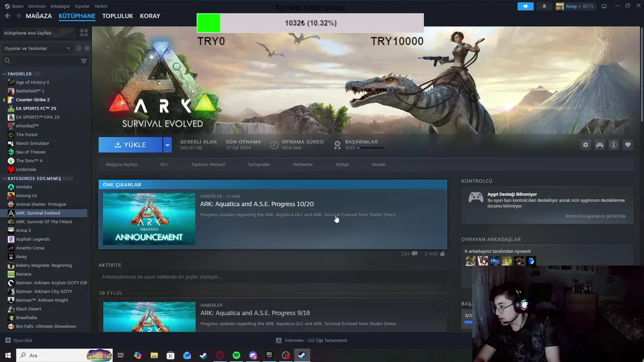Open the Yardım menu
This screenshot has width=644, height=362.
click(x=101, y=6)
